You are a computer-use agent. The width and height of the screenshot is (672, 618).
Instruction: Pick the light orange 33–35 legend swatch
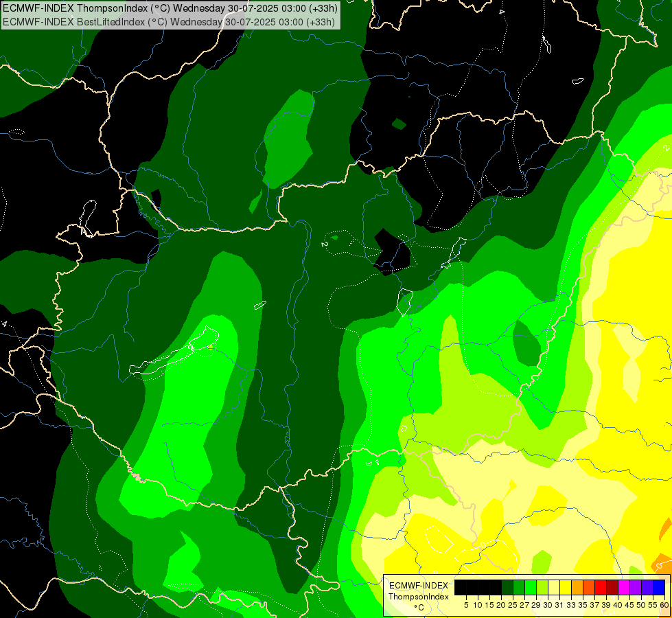(577, 587)
